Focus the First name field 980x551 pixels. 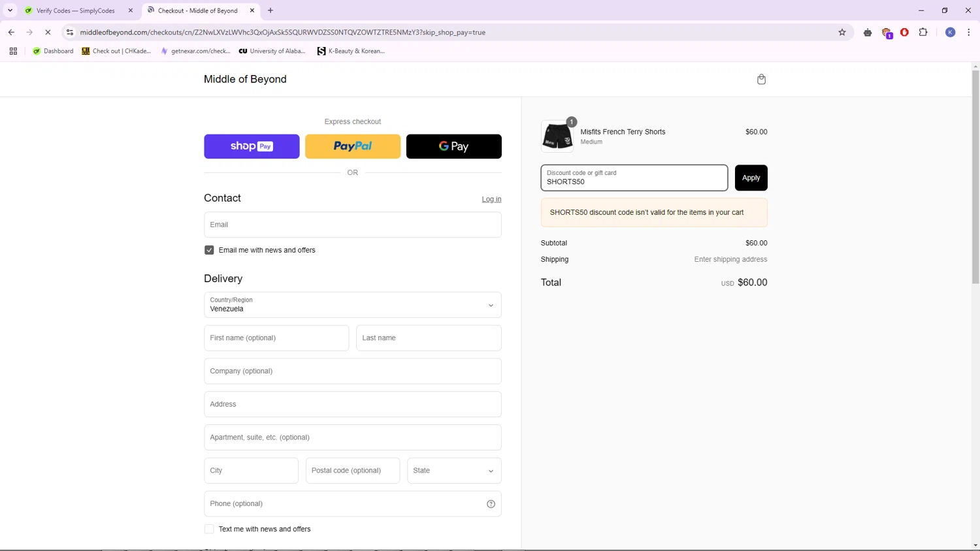coord(276,338)
